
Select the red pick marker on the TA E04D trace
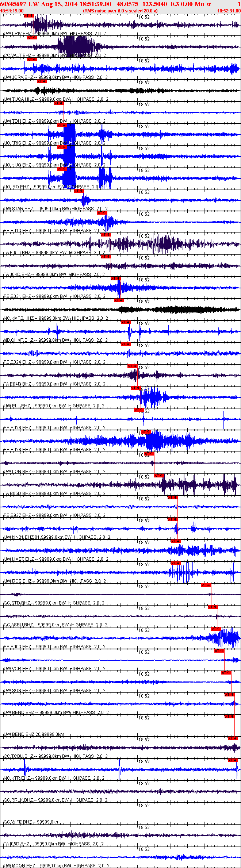coord(133,366)
